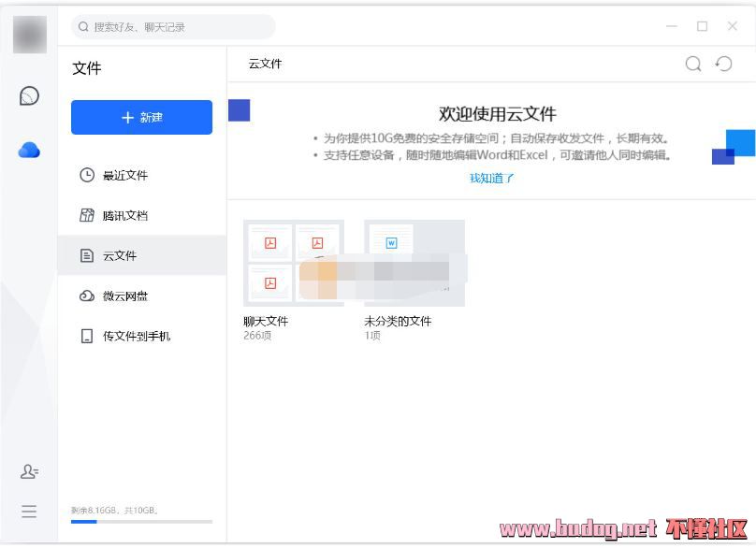Image resolution: width=756 pixels, height=548 pixels.
Task: Open the contacts icon in sidebar
Action: (29, 471)
